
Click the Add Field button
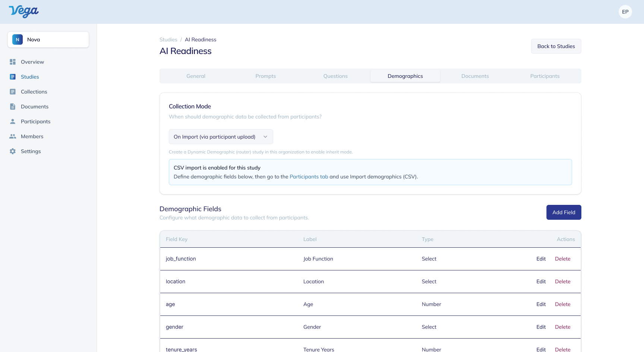tap(564, 212)
